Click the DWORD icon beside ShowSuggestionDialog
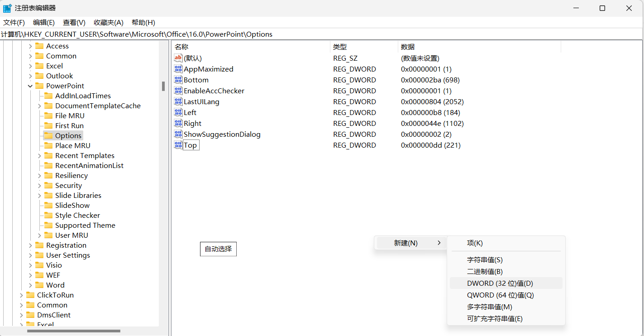644x336 pixels. coord(178,134)
